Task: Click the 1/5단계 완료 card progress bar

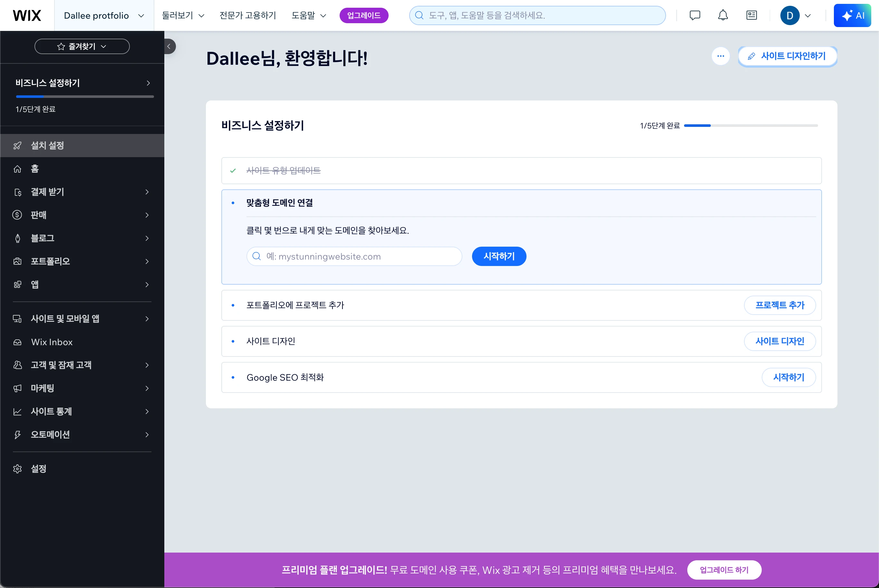Action: 751,126
